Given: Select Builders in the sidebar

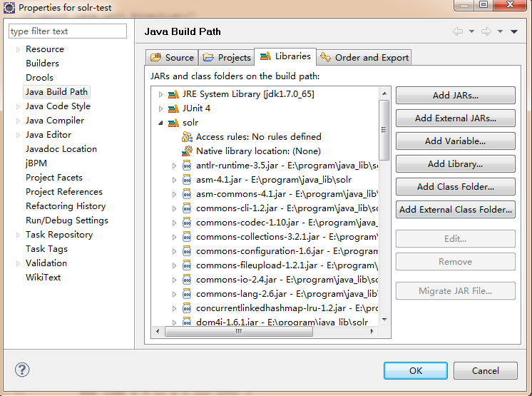Looking at the screenshot, I should coord(42,64).
